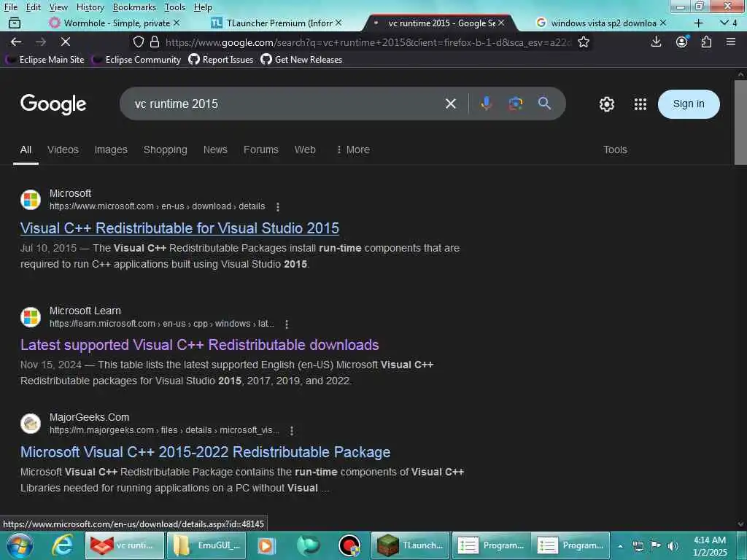Open the Edit menu
The width and height of the screenshot is (747, 560).
click(33, 7)
